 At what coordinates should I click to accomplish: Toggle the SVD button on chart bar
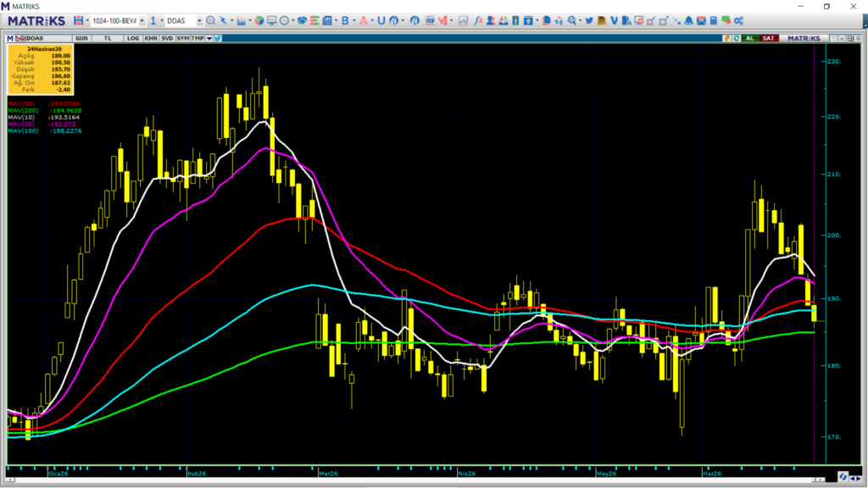click(x=167, y=38)
